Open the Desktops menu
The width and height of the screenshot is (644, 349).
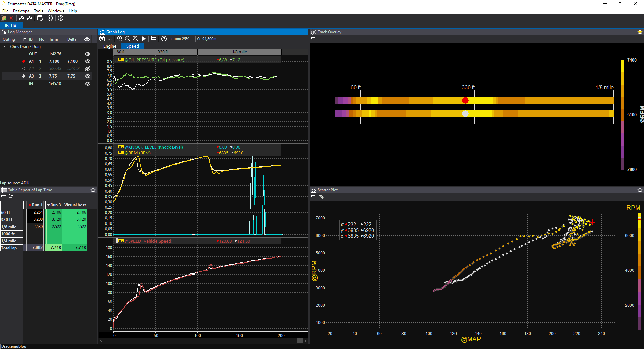(21, 11)
